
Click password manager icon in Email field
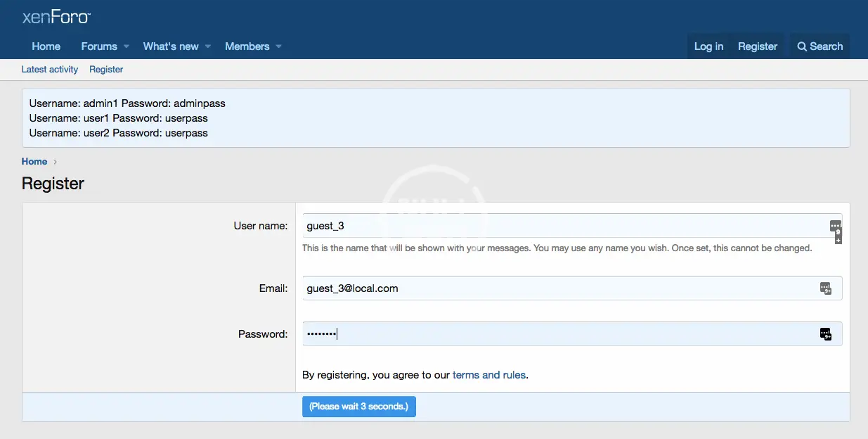[x=826, y=288]
